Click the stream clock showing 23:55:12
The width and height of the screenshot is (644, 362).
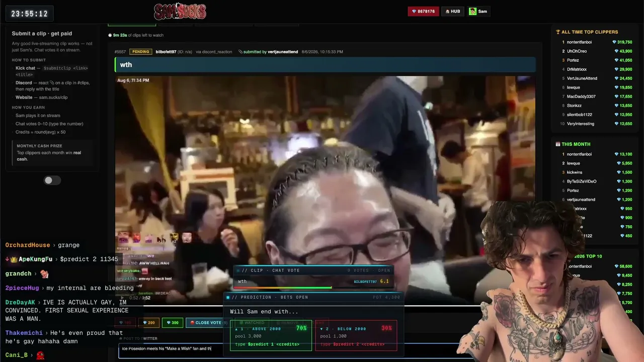click(30, 14)
